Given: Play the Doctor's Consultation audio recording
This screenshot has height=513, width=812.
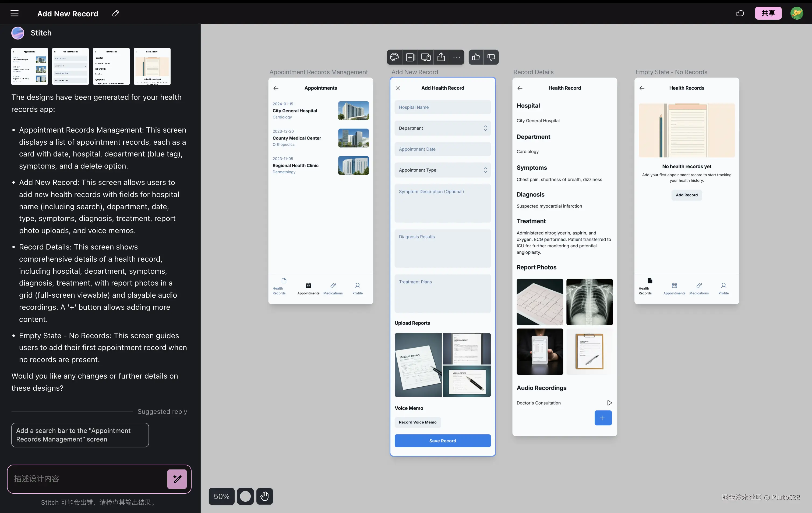Looking at the screenshot, I should pos(609,403).
